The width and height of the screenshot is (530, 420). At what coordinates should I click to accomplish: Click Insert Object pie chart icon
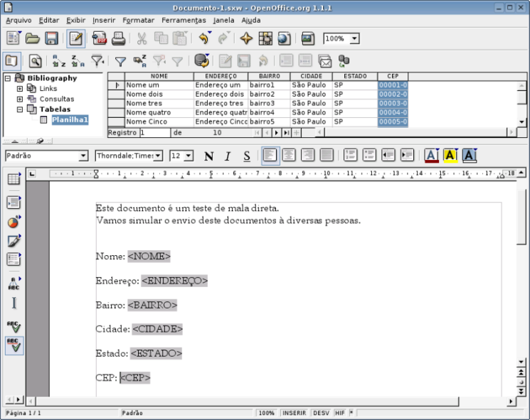(14, 222)
